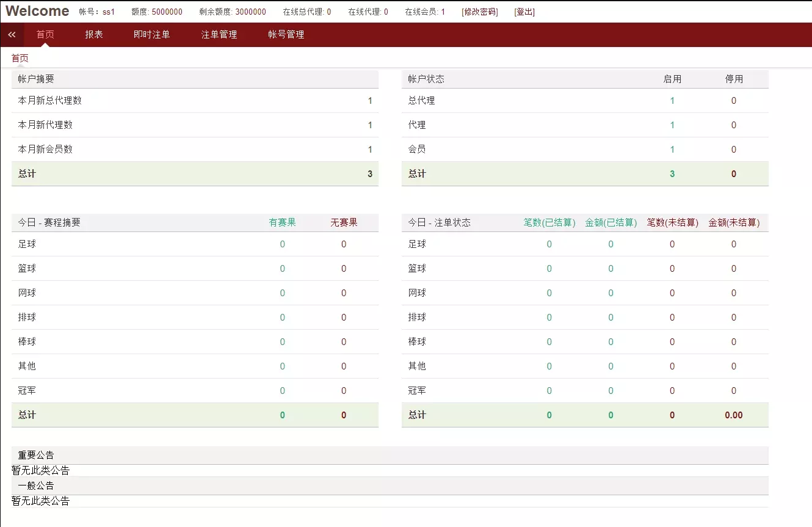Click the enabled 总代理 count of 1
Screen dimensions: 812x527
click(x=672, y=100)
